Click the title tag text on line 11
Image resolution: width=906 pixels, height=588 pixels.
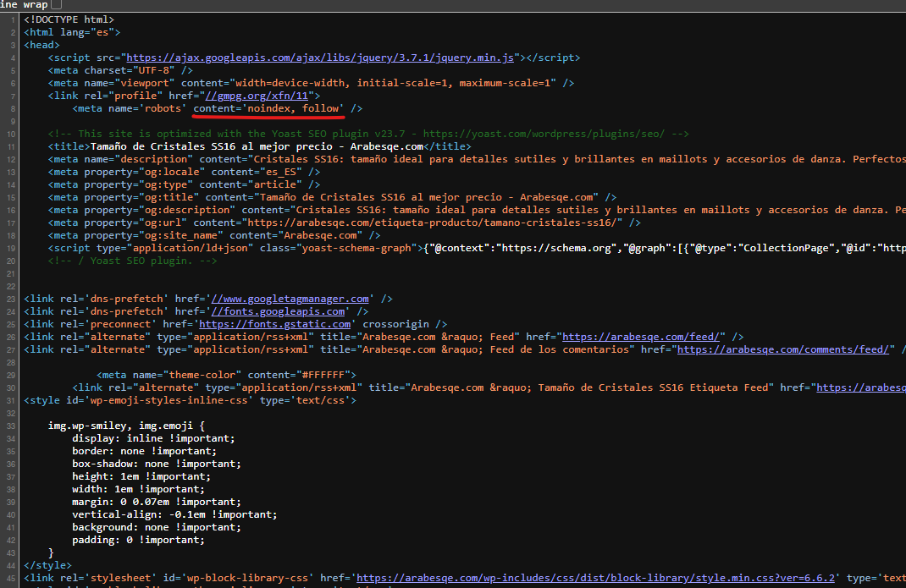coord(257,146)
